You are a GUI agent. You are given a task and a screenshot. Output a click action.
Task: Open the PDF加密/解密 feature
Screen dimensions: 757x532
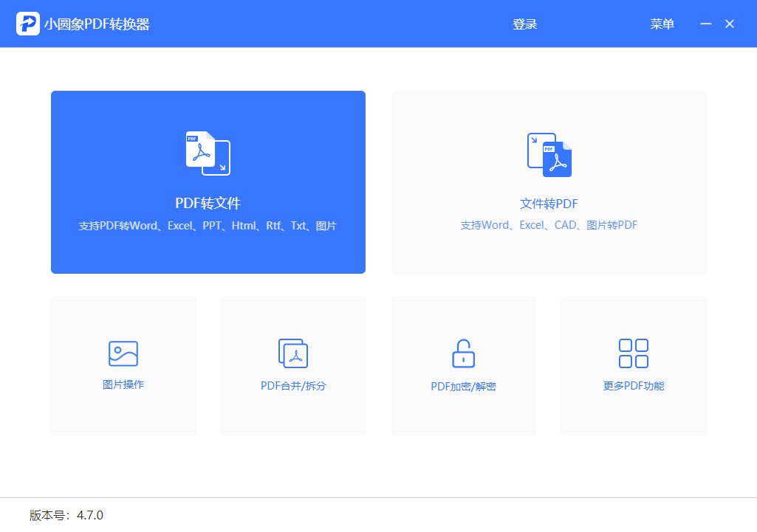pos(463,365)
